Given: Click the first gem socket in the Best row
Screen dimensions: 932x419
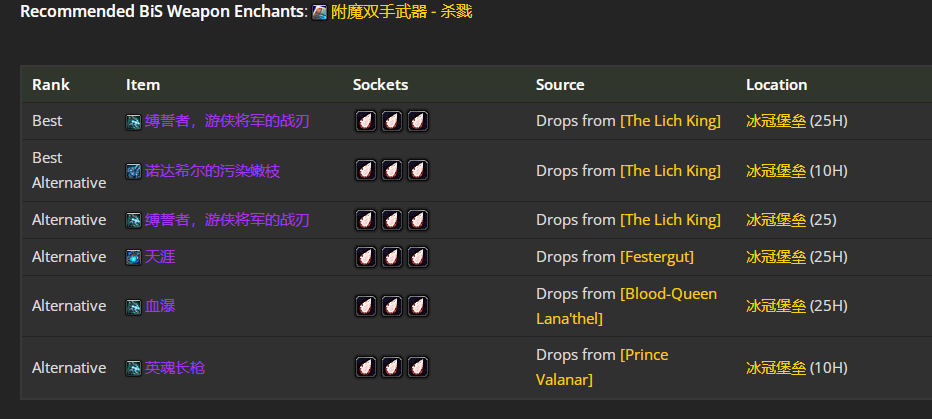Looking at the screenshot, I should [x=366, y=121].
